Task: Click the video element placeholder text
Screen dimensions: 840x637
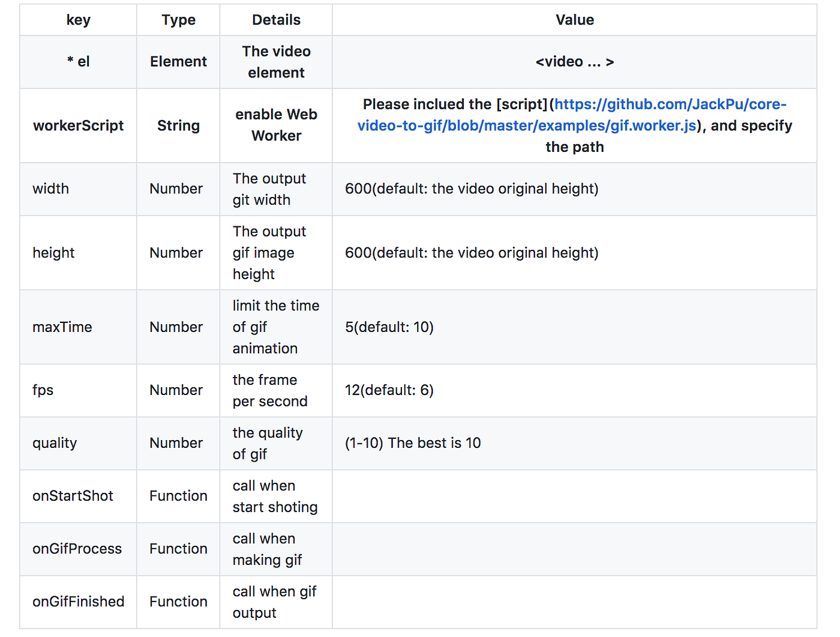Action: (x=574, y=61)
